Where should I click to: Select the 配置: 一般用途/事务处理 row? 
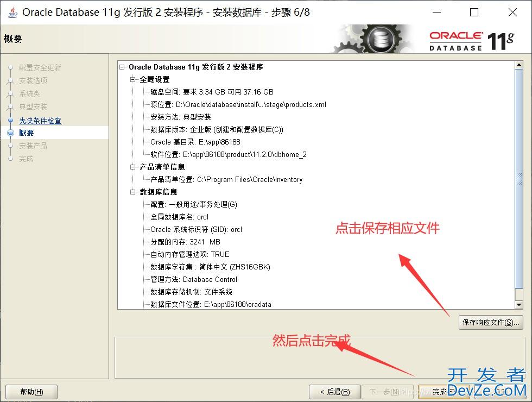pos(194,204)
